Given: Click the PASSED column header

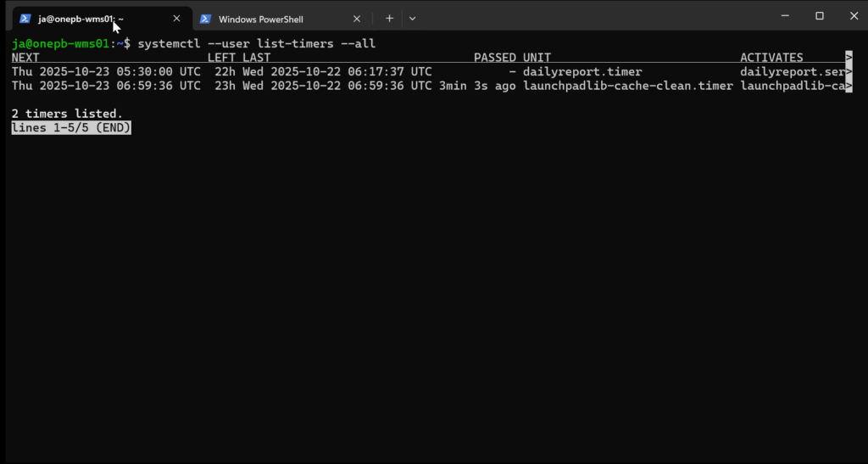Looking at the screenshot, I should click(495, 58).
